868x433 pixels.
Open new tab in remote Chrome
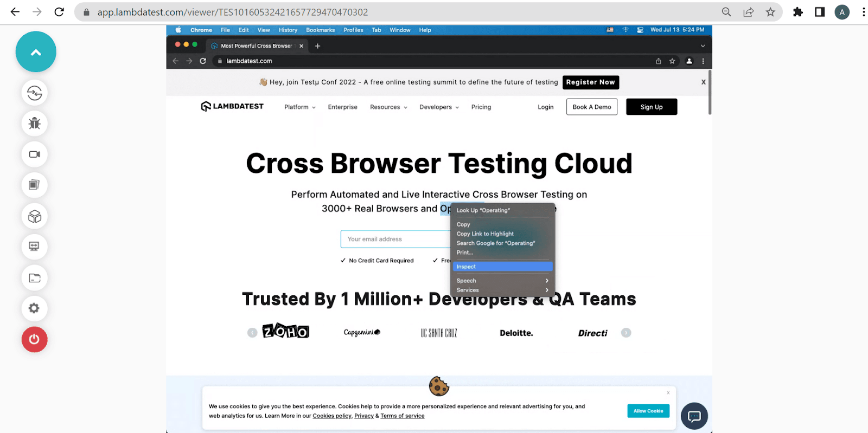coord(318,46)
